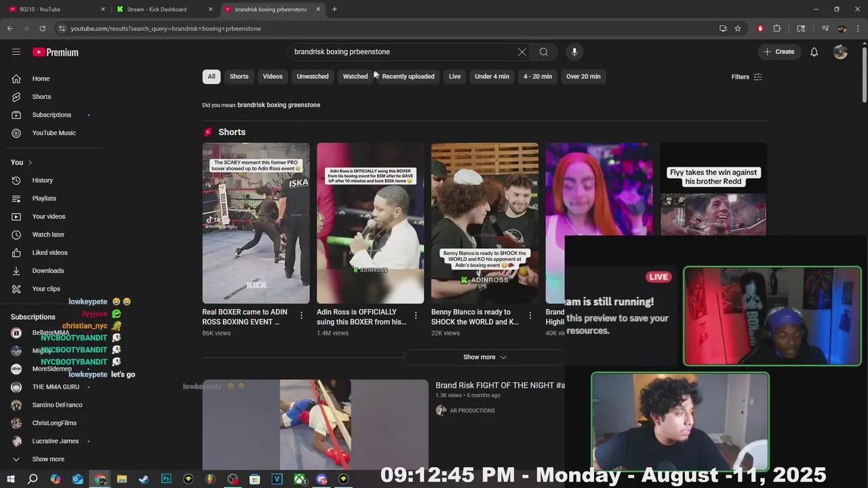Filter by 4 - 20 min
The image size is (868, 488).
pyautogui.click(x=538, y=77)
